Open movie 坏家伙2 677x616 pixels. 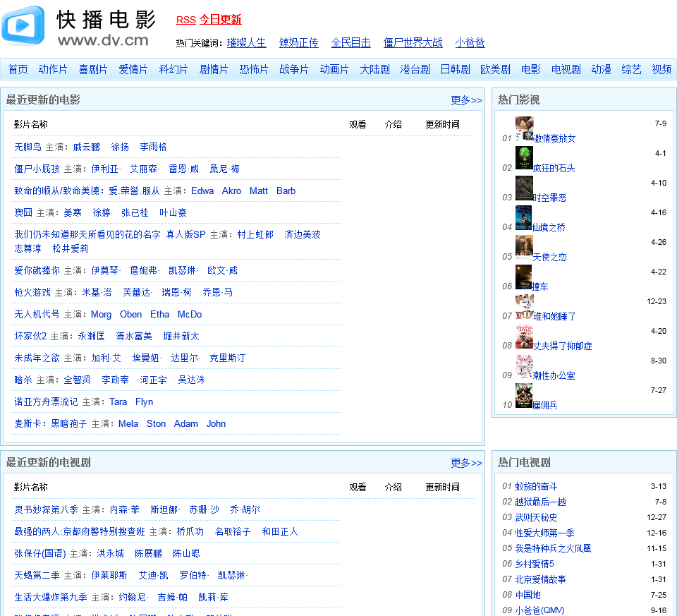pyautogui.click(x=30, y=336)
